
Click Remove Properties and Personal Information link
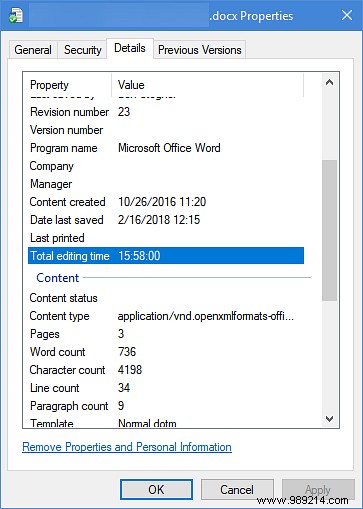coord(127,447)
